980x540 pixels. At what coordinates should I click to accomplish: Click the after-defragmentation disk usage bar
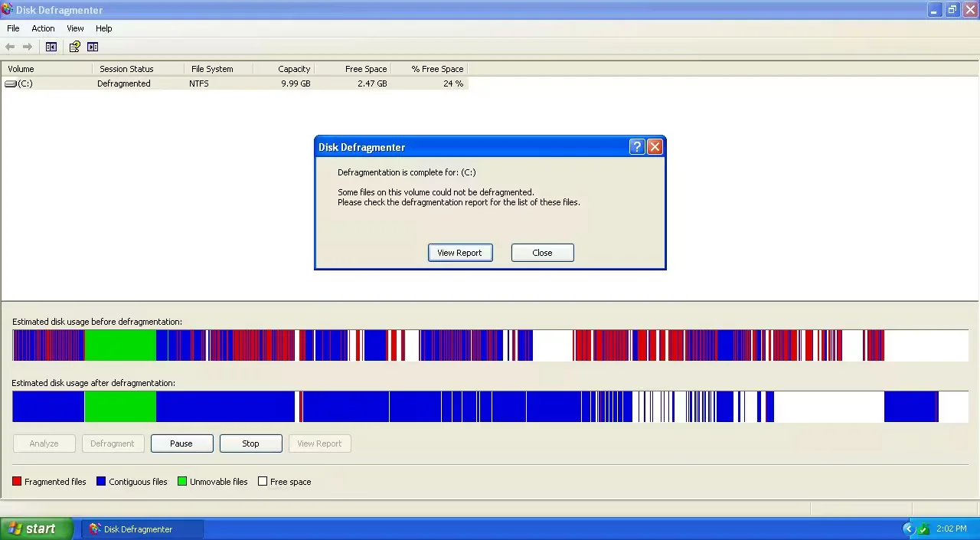[x=490, y=407]
